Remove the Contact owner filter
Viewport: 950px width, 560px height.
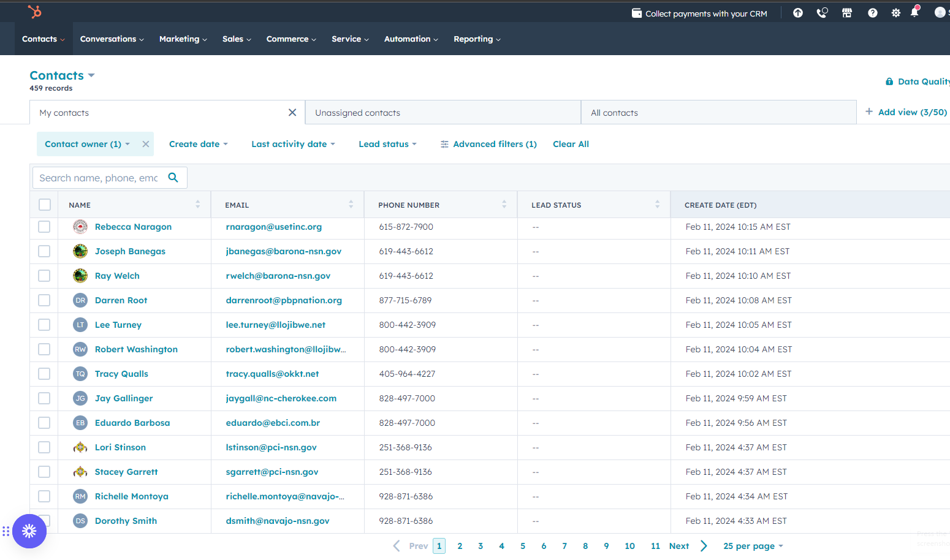[146, 144]
